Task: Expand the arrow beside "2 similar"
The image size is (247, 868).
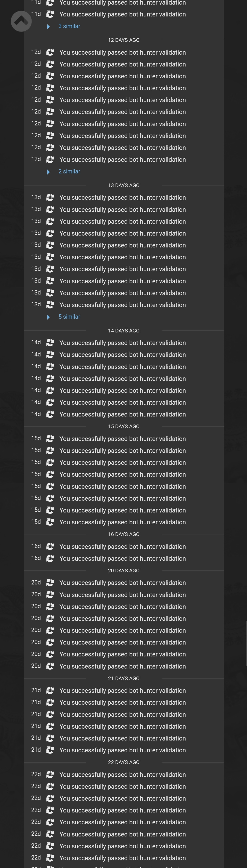Action: click(x=48, y=172)
